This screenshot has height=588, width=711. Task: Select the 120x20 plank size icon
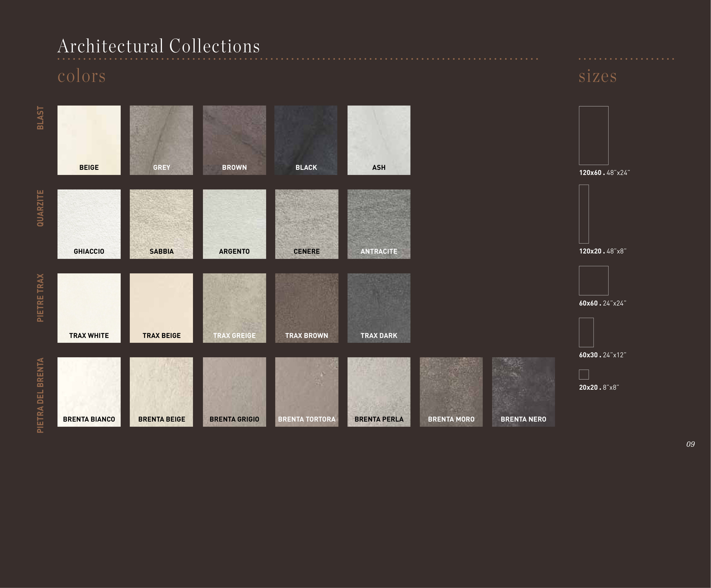pos(584,214)
